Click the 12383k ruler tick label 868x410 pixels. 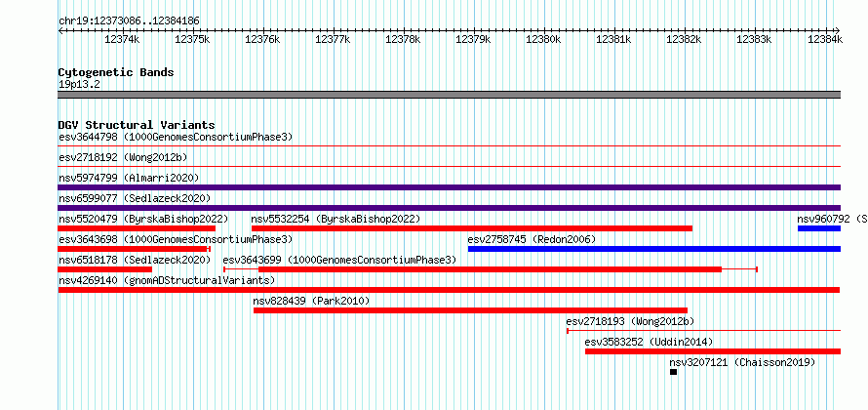[x=754, y=39]
